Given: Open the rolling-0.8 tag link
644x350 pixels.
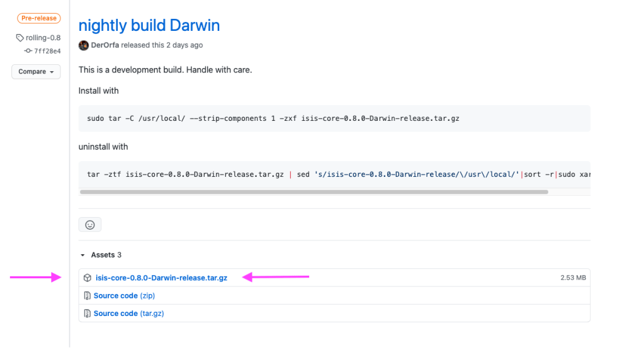Looking at the screenshot, I should pyautogui.click(x=43, y=38).
